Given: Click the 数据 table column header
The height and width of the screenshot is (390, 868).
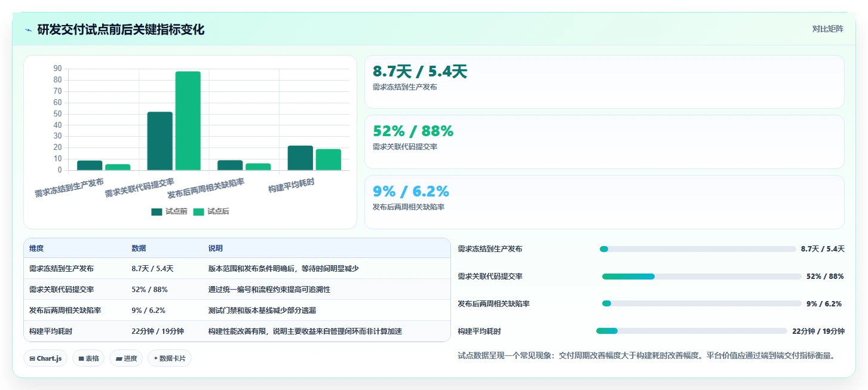Looking at the screenshot, I should pyautogui.click(x=139, y=248).
